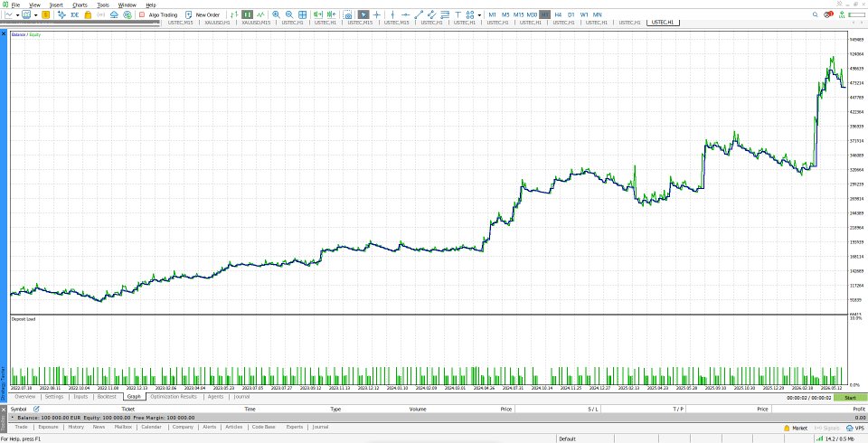Select the M1 timeframe
Viewport: 868px width, 443px height.
(492, 14)
